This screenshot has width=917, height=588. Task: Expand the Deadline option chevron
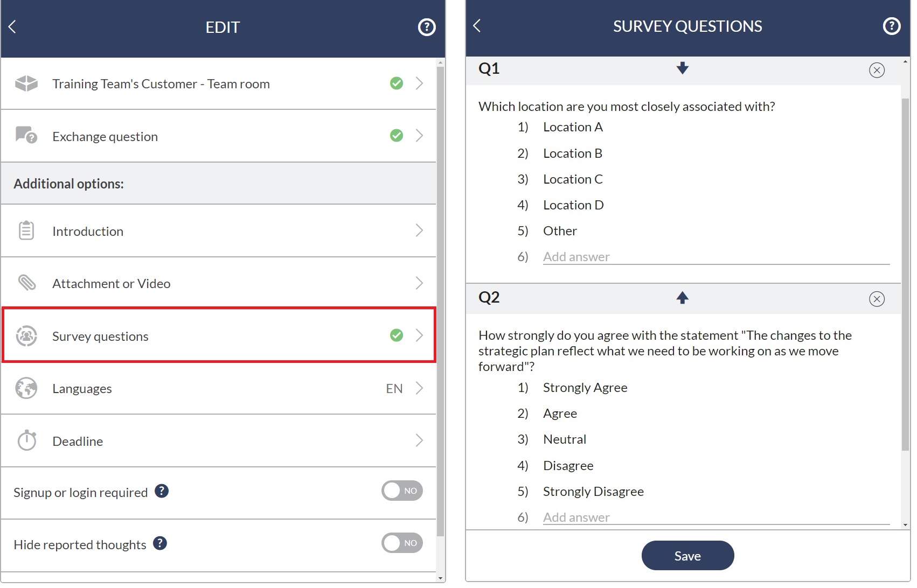[x=419, y=440]
